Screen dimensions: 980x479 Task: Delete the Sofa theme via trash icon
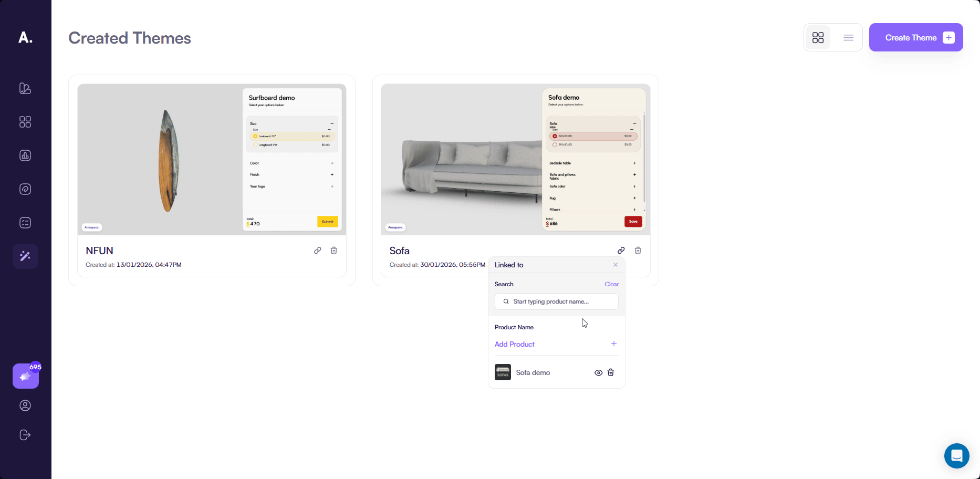click(x=638, y=251)
